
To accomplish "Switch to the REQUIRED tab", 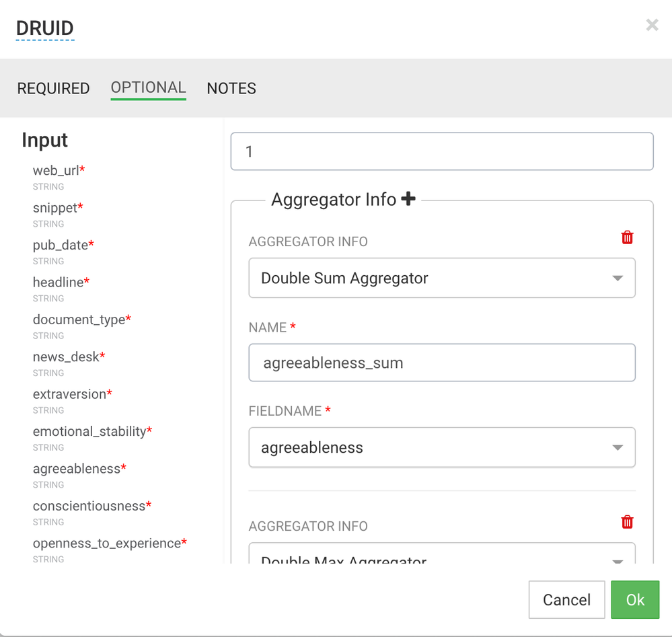I will 53,88.
